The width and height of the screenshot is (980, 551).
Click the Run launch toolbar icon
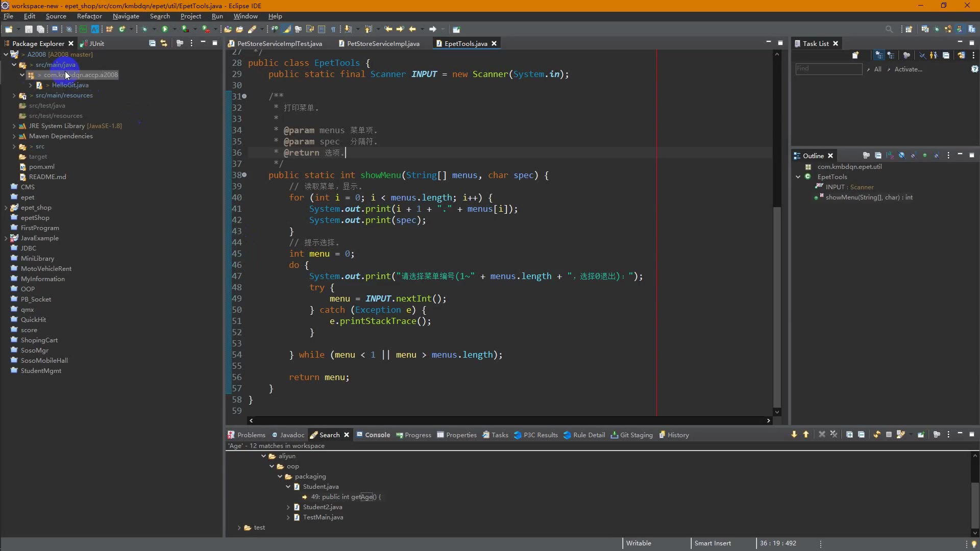tap(165, 29)
